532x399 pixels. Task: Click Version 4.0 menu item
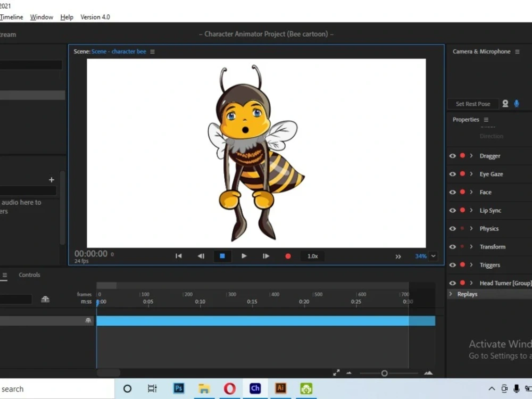tap(95, 17)
